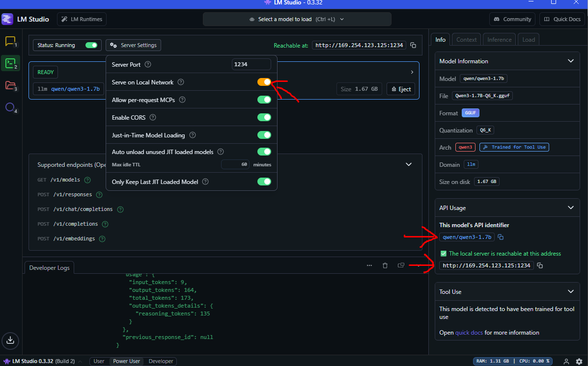This screenshot has width=588, height=366.
Task: Open the Downloads icon at bottom left
Action: (10, 341)
